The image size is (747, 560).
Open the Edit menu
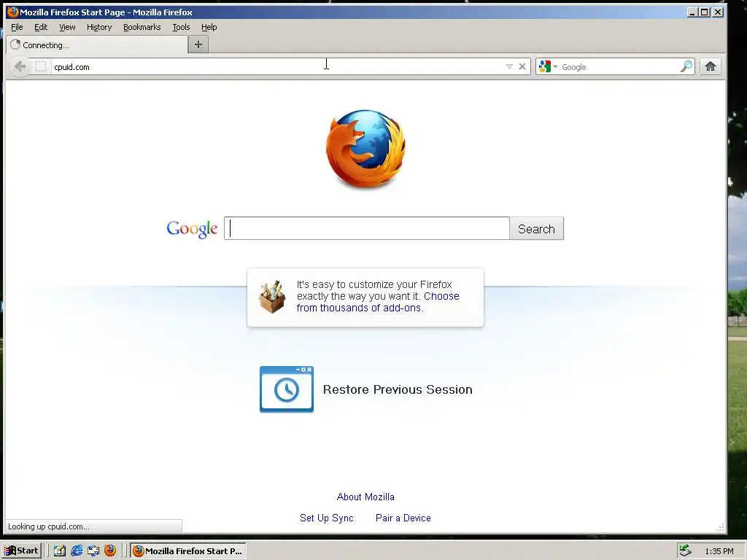pyautogui.click(x=41, y=27)
